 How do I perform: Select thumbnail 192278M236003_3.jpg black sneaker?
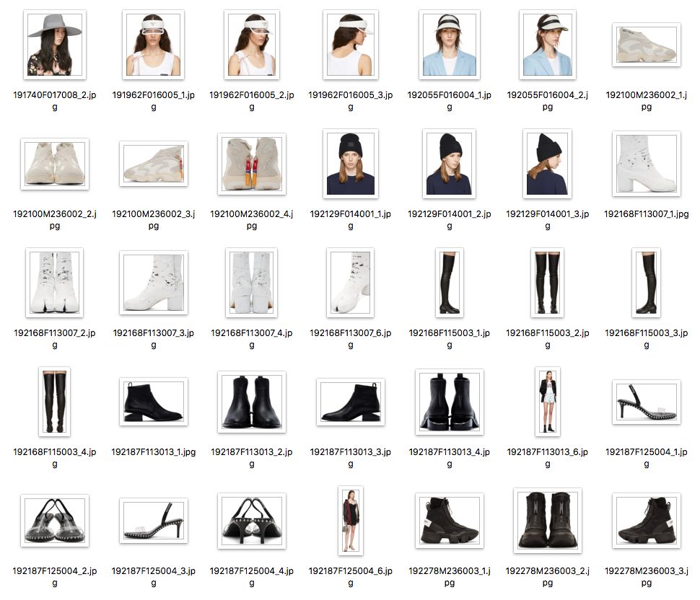coord(646,521)
